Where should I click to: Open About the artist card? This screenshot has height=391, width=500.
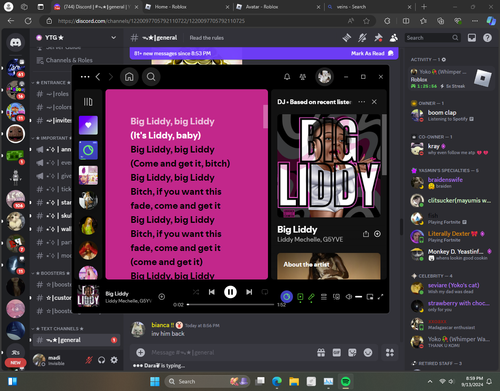(x=329, y=266)
